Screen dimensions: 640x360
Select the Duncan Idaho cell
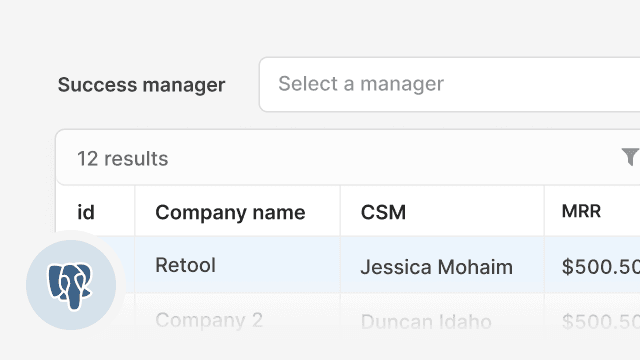[426, 322]
